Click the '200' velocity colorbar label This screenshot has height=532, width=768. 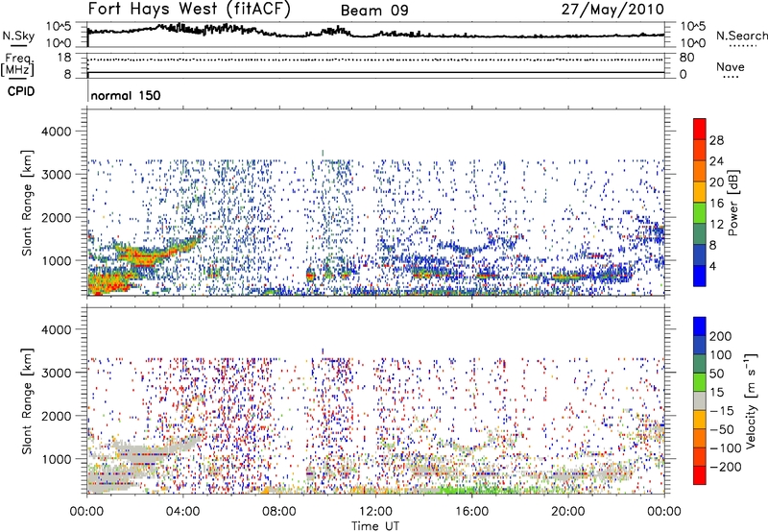click(x=721, y=336)
